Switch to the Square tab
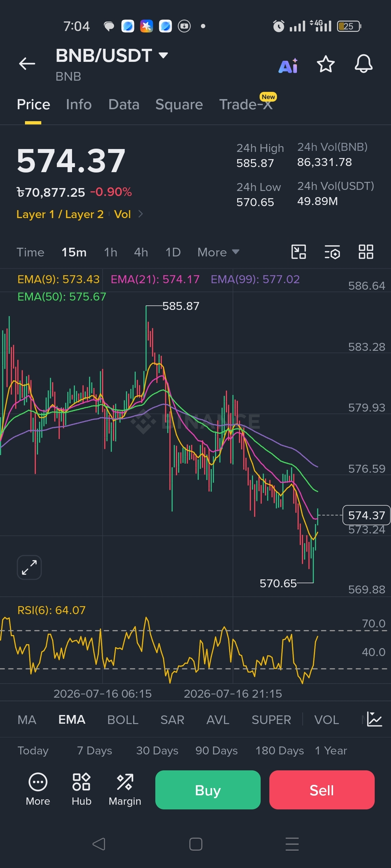391x868 pixels. tap(179, 105)
